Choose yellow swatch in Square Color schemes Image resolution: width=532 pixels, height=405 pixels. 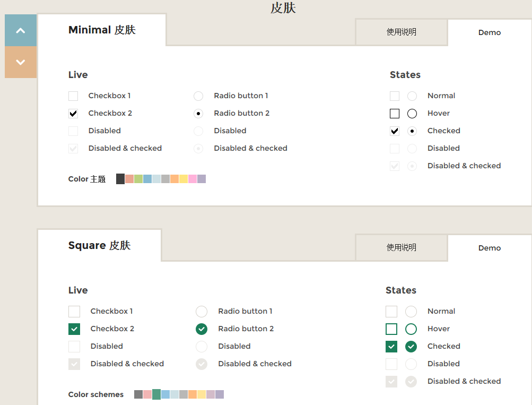202,394
